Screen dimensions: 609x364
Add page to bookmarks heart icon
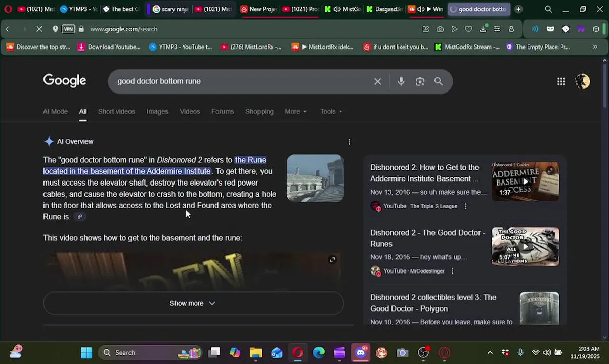[x=468, y=29]
